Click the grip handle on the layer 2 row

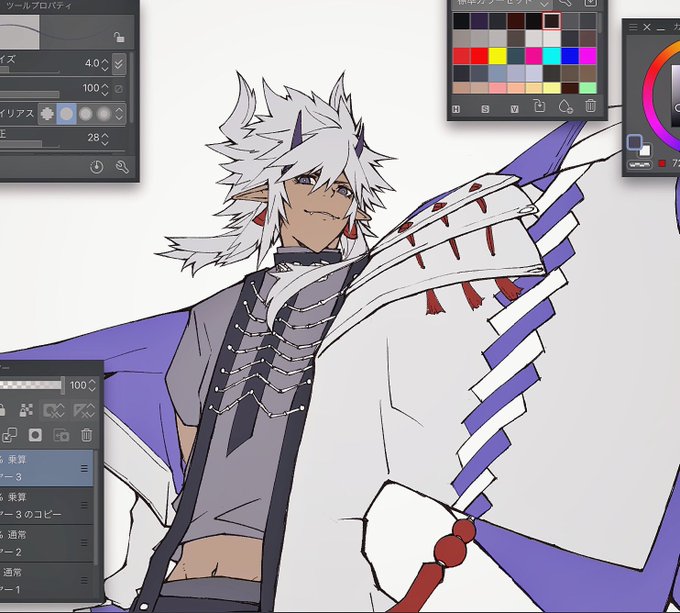[84, 543]
